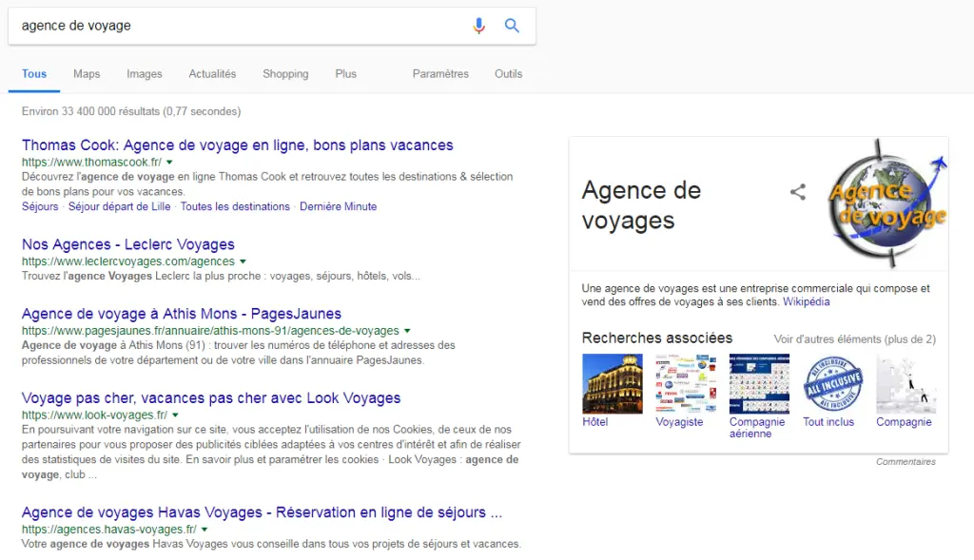Click the Recherches associées heading
The image size is (974, 560).
tap(656, 338)
